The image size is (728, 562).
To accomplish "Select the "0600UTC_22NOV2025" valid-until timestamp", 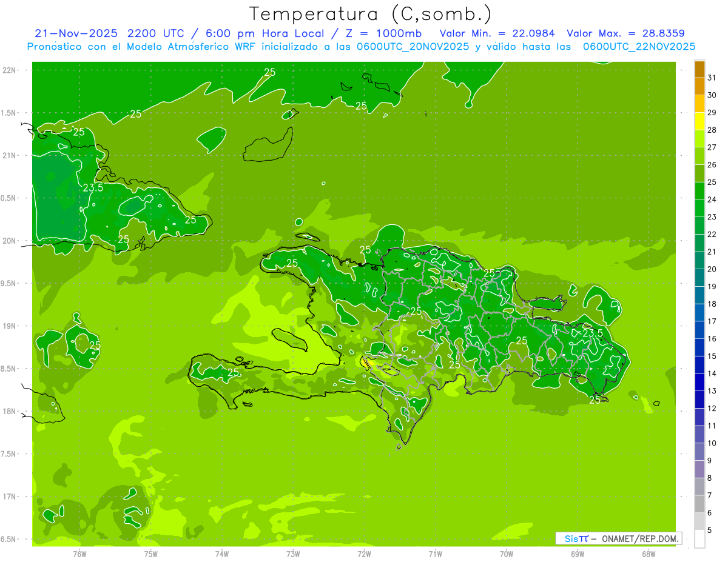I will tap(639, 47).
